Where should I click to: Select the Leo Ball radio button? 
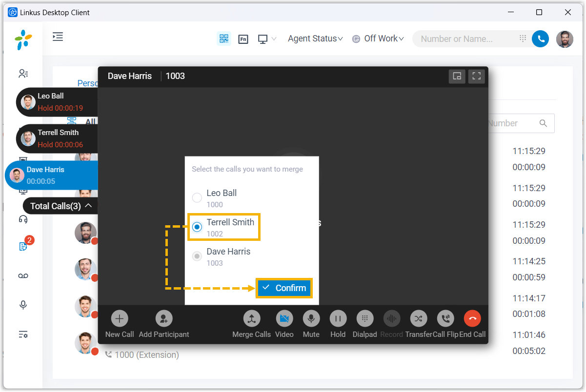tap(197, 197)
